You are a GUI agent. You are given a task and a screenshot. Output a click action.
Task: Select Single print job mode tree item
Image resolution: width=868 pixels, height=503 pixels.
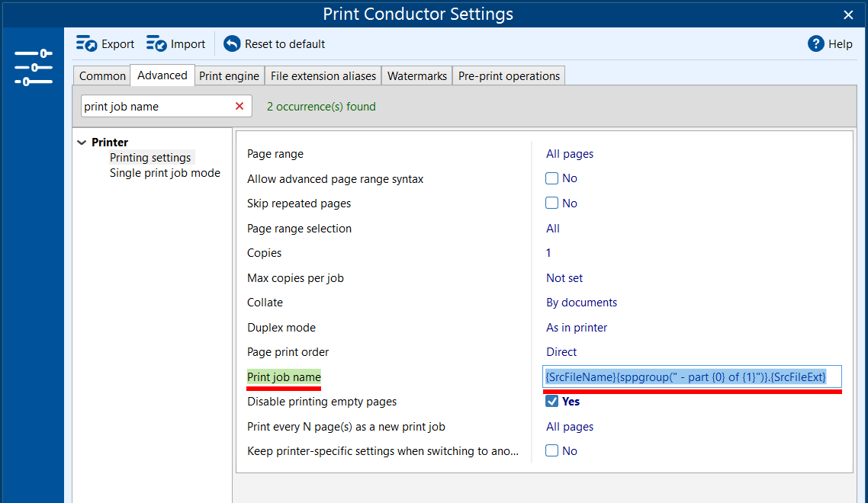pyautogui.click(x=165, y=173)
